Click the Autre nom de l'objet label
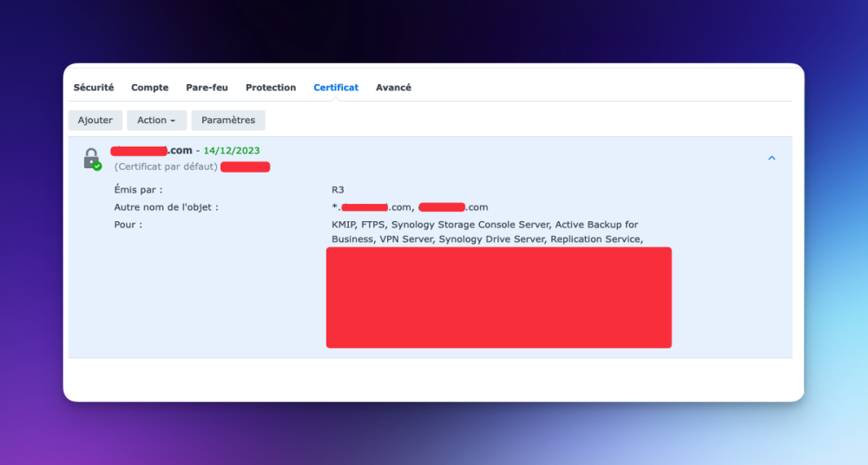 tap(166, 207)
